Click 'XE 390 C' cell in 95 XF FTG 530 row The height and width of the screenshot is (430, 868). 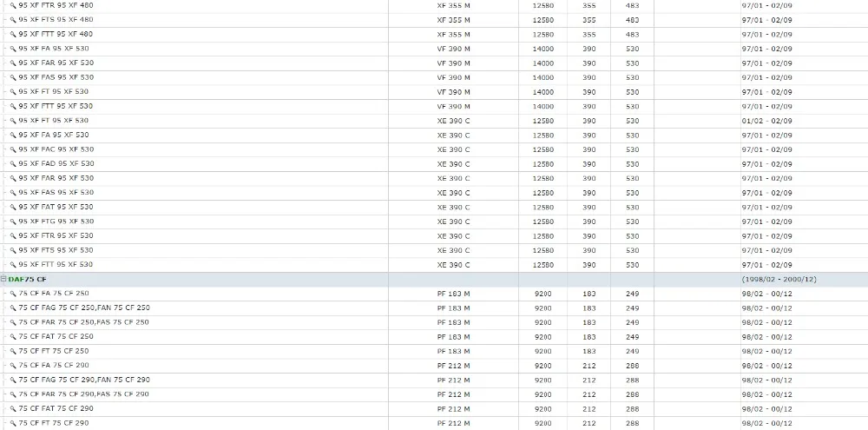tap(453, 222)
